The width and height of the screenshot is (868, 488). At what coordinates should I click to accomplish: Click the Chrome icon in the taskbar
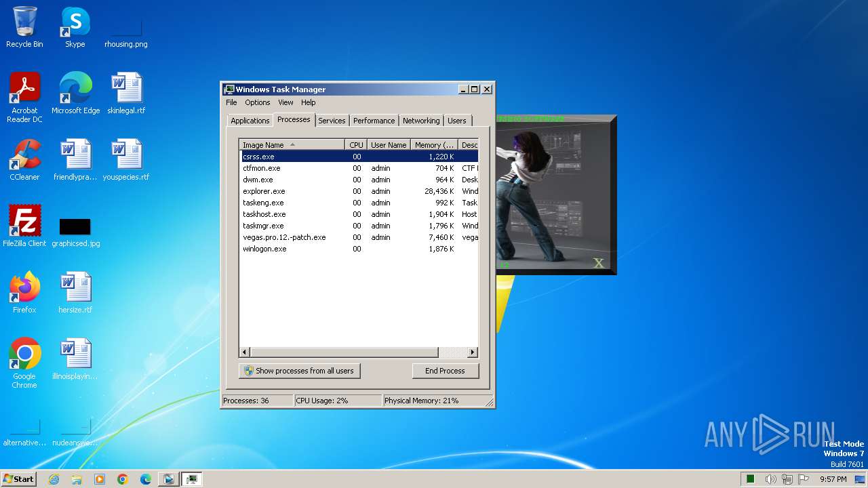(123, 479)
